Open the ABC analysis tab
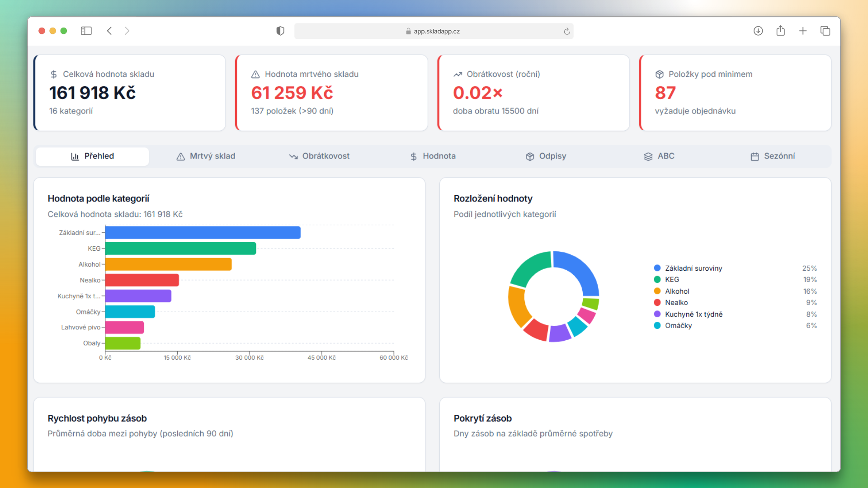 coord(659,156)
